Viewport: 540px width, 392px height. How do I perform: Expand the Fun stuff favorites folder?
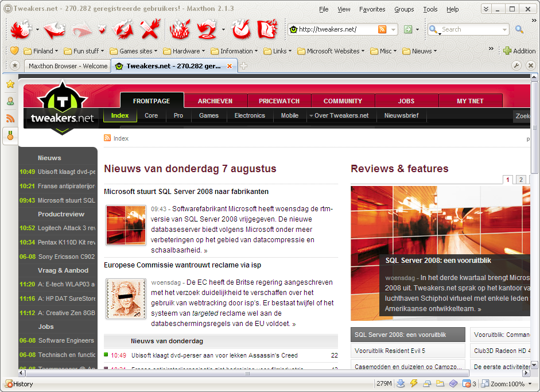84,51
